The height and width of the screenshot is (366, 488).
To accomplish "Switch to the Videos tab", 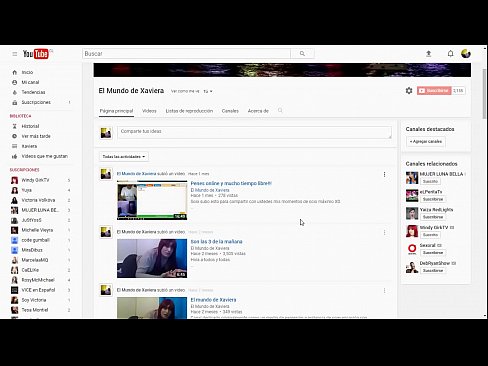I will 149,111.
